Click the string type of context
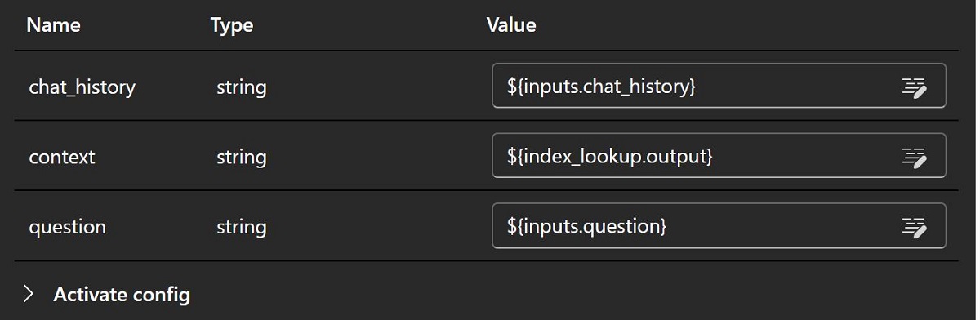The height and width of the screenshot is (320, 980). [x=241, y=157]
